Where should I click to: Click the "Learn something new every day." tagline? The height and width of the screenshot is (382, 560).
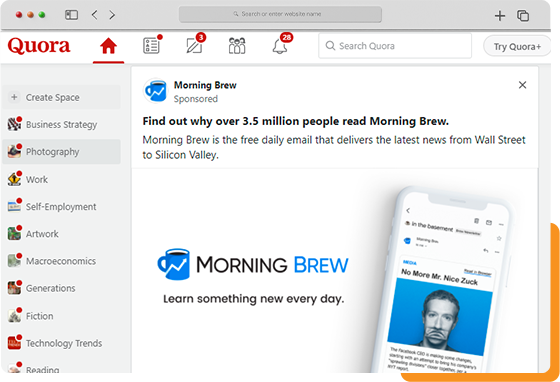pos(254,299)
